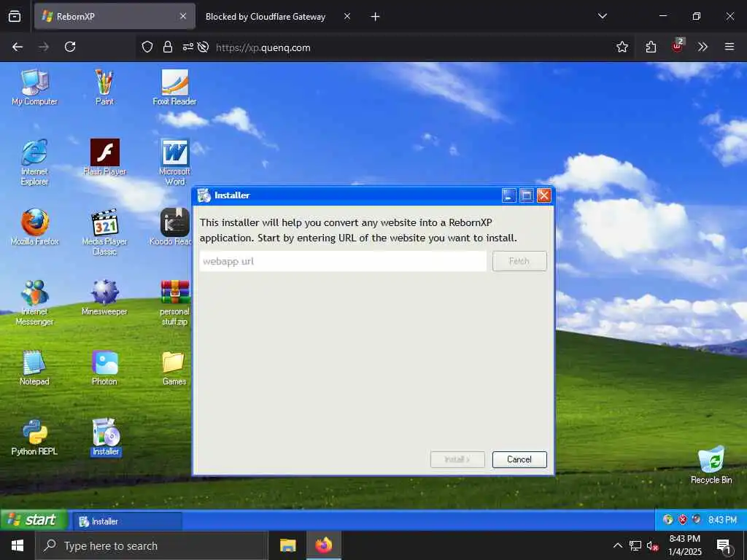
Task: Close the Installer window
Action: point(544,195)
